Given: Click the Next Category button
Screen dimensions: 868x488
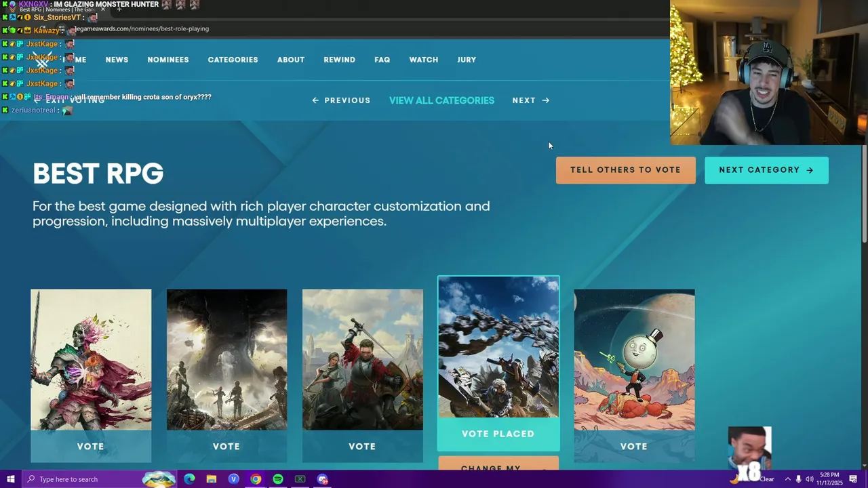Looking at the screenshot, I should [x=766, y=170].
